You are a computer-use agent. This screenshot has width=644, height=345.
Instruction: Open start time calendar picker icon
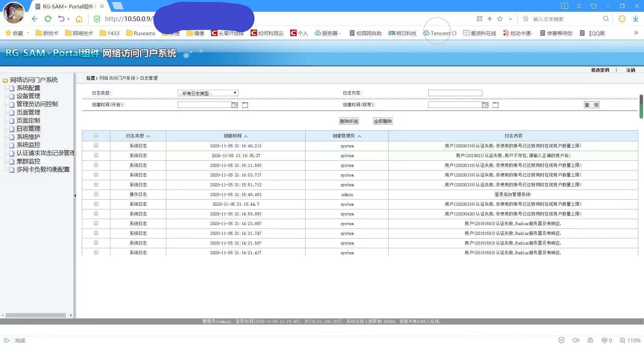pyautogui.click(x=234, y=105)
